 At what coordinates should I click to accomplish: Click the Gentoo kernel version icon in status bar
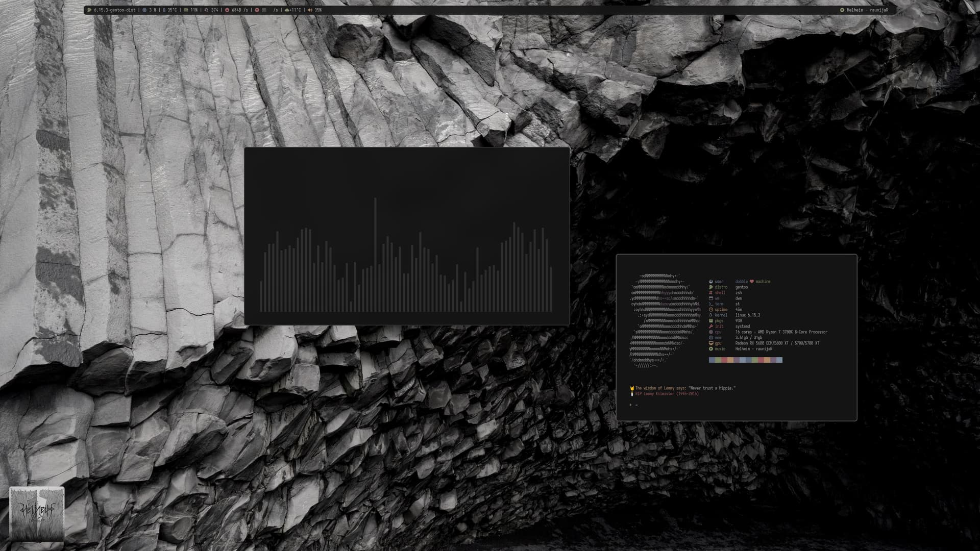(x=89, y=10)
